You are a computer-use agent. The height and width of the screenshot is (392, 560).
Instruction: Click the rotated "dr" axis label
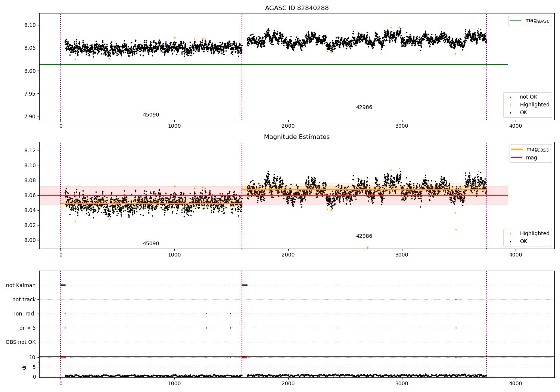(x=24, y=367)
